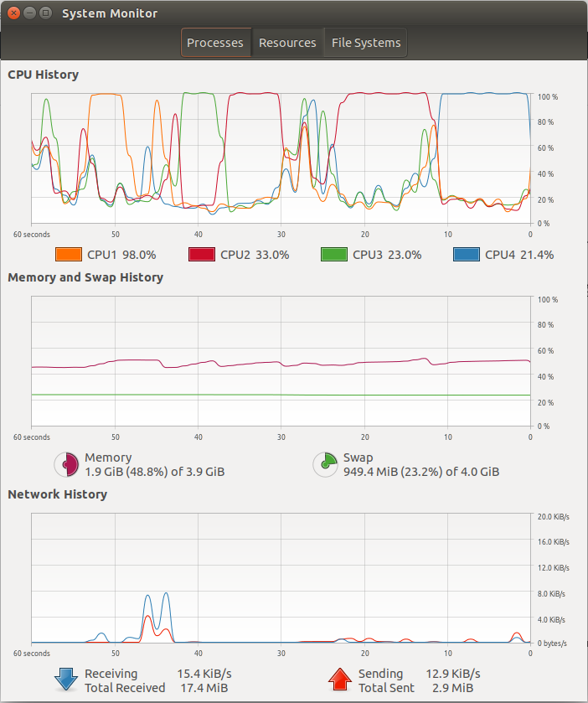Switch to the Processes tab
The width and height of the screenshot is (588, 703).
tap(215, 43)
